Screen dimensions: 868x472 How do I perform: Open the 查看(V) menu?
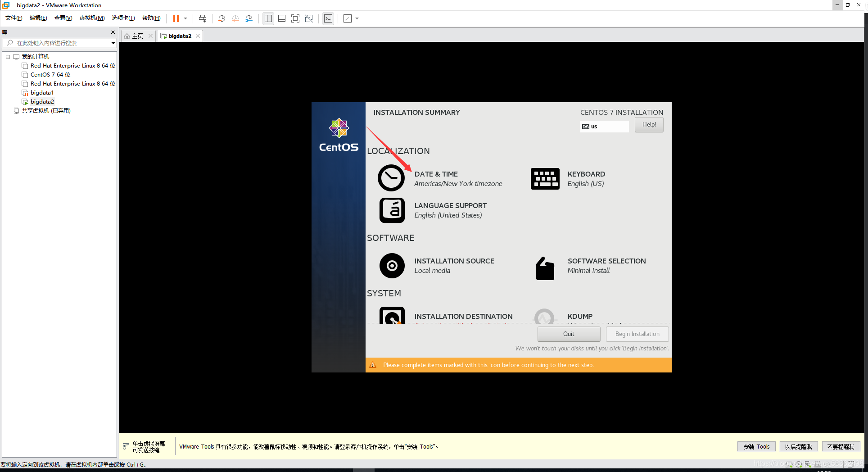(63, 18)
